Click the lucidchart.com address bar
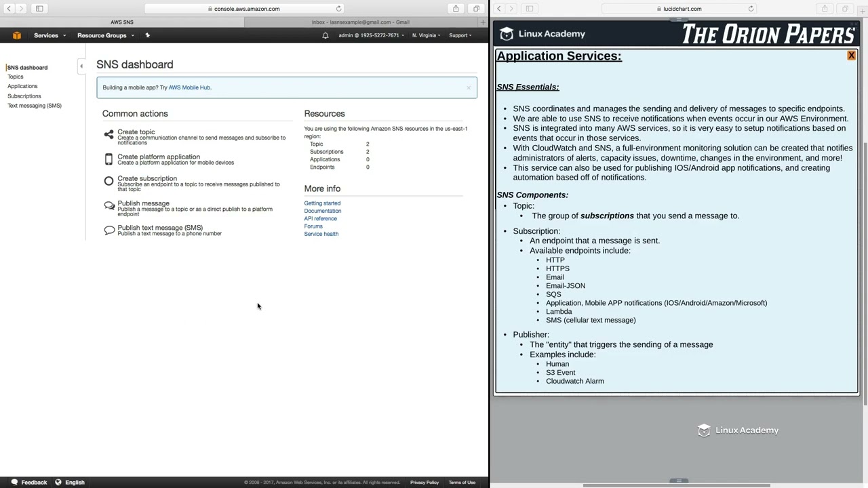The width and height of the screenshot is (868, 488). click(679, 9)
